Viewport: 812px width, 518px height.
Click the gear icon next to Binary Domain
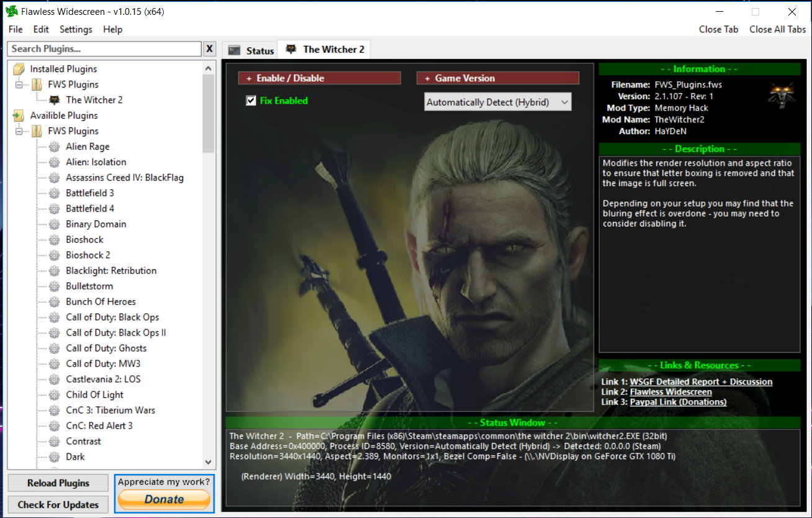click(x=55, y=224)
